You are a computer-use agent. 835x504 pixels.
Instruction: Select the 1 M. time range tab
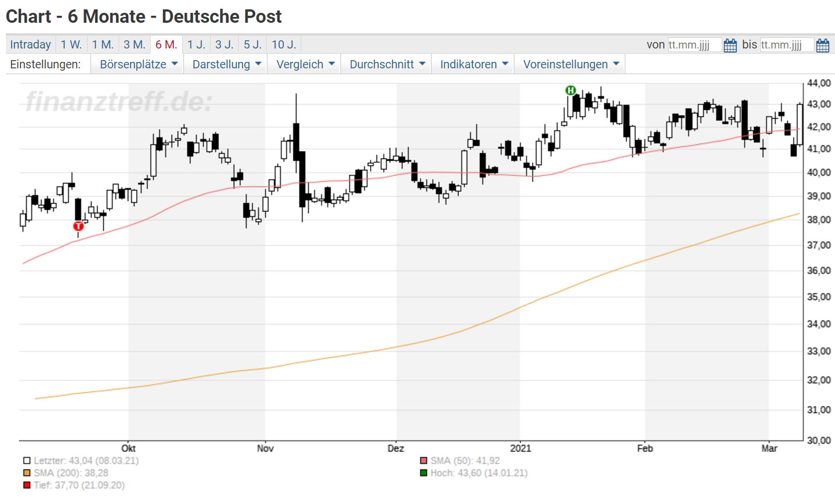(x=103, y=44)
